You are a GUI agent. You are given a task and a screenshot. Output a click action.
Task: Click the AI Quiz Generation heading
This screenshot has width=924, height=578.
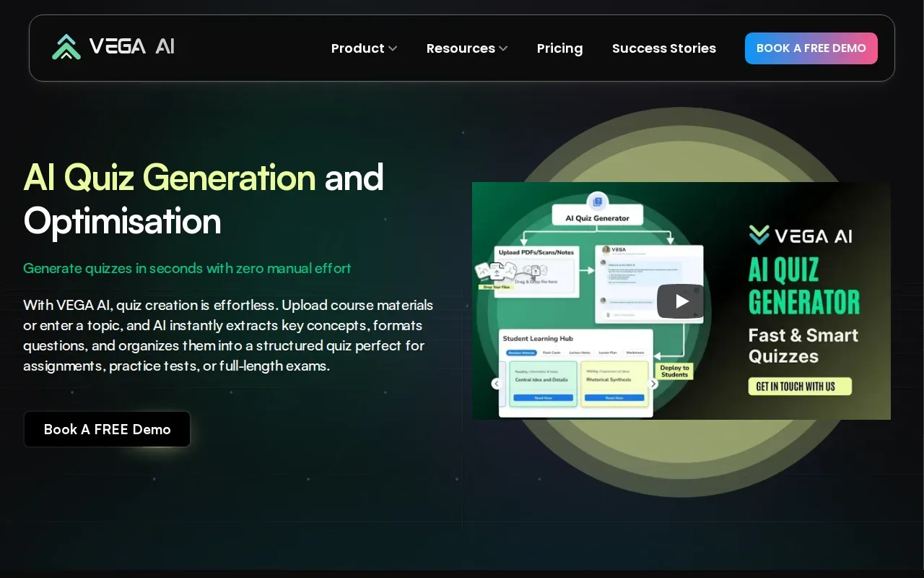coord(170,177)
